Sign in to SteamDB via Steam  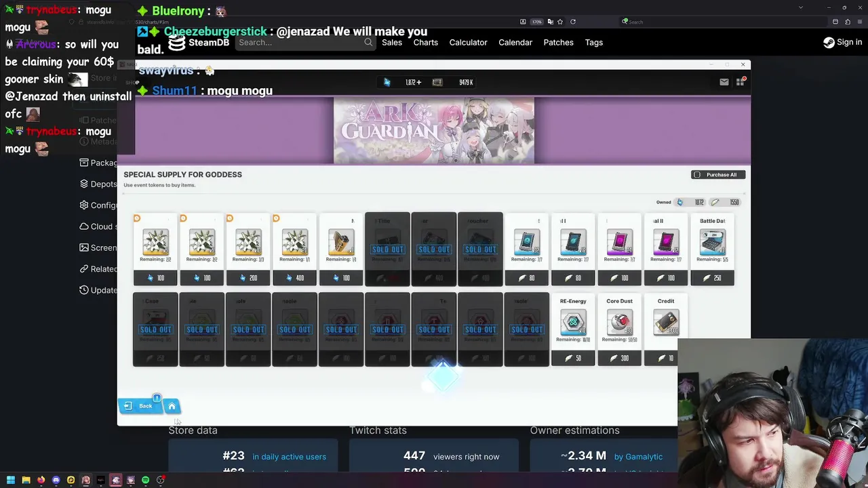[842, 42]
